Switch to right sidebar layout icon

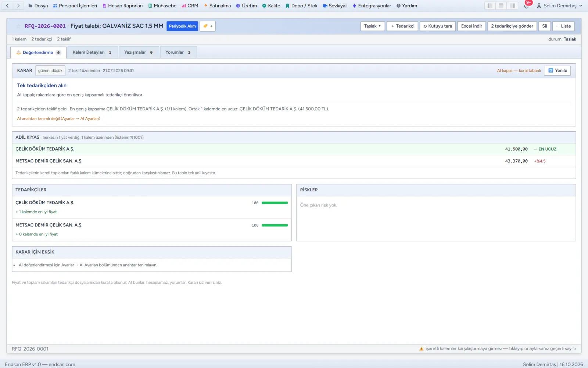pyautogui.click(x=512, y=6)
